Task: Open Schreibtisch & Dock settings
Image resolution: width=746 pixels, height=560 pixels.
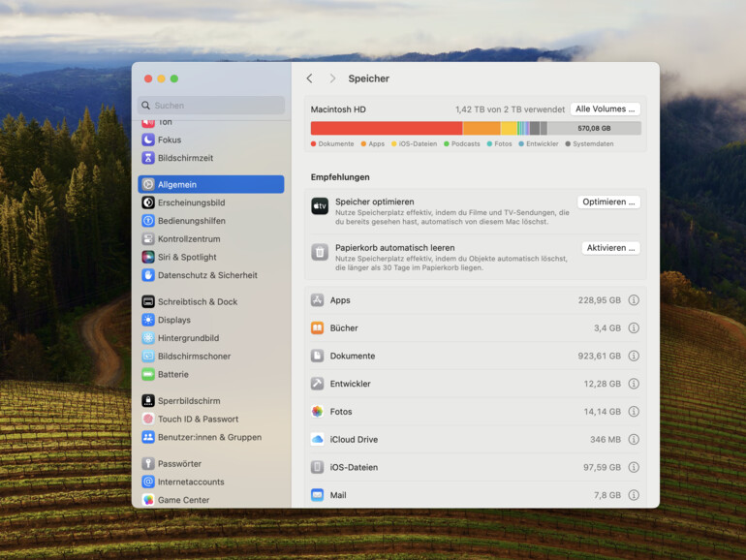Action: [x=211, y=301]
